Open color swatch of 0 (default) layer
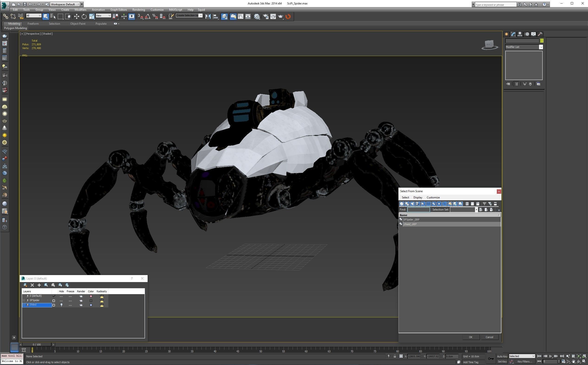This screenshot has height=365, width=588. [91, 296]
